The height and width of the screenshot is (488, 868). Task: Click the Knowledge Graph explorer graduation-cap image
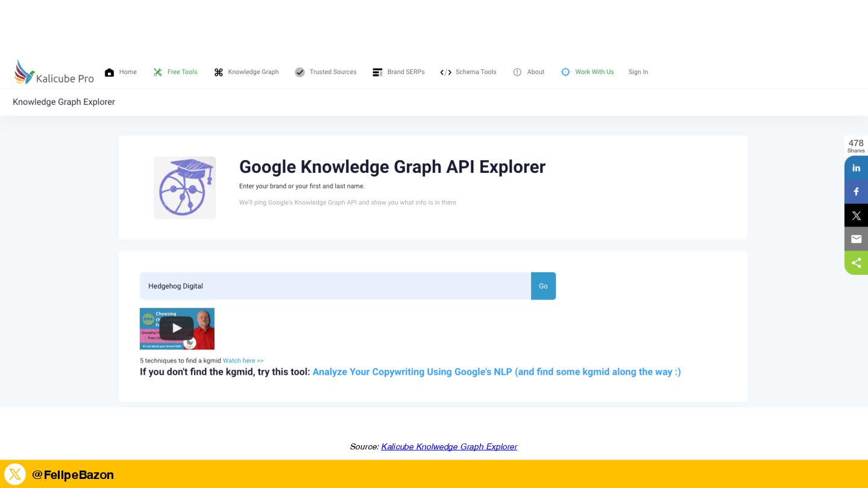[184, 188]
